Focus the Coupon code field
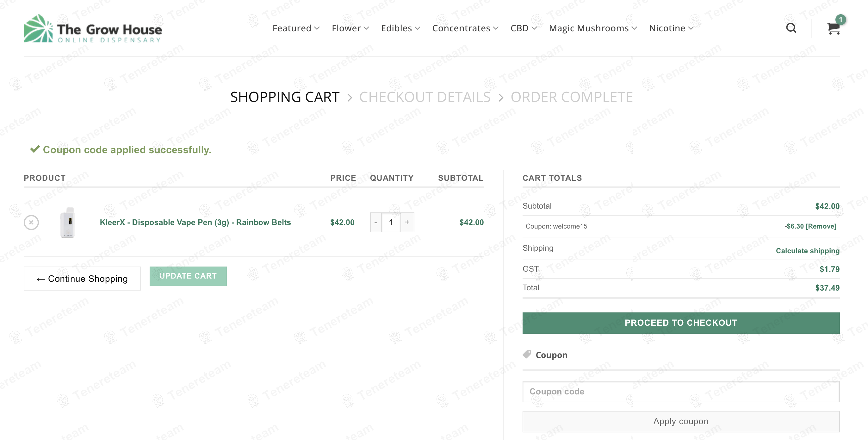868x440 pixels. pos(681,391)
